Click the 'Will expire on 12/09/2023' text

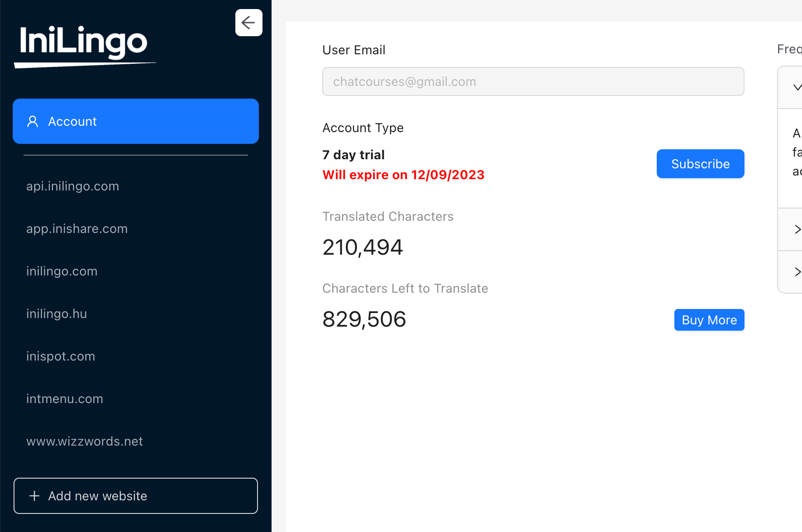click(x=403, y=175)
